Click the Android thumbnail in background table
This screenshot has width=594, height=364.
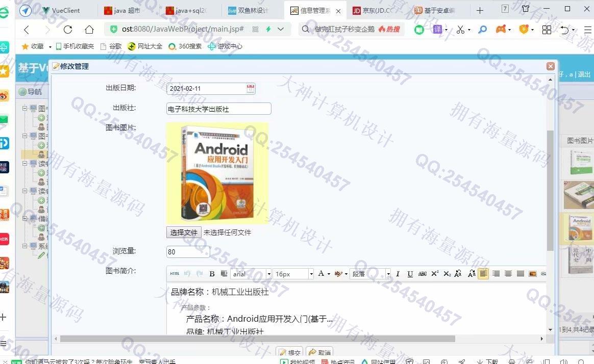click(579, 228)
